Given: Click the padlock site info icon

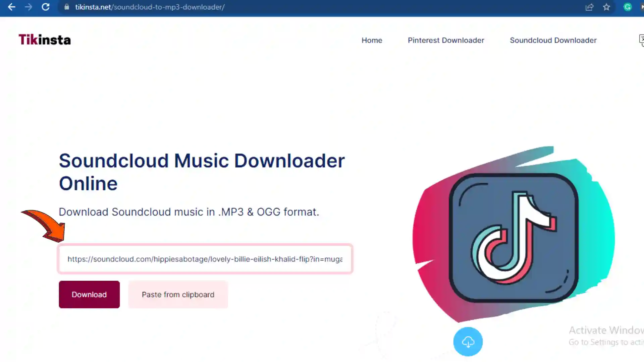Looking at the screenshot, I should pos(66,7).
